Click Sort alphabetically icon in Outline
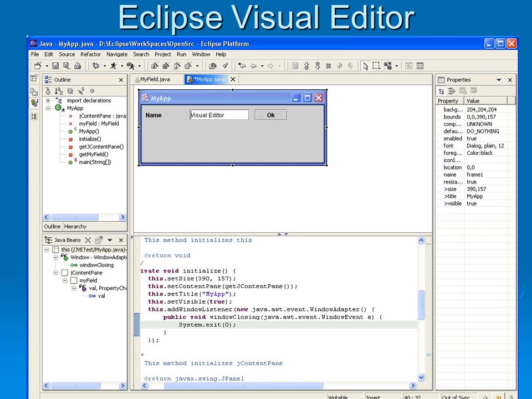Screen dimensions: 532x399 [x=59, y=91]
